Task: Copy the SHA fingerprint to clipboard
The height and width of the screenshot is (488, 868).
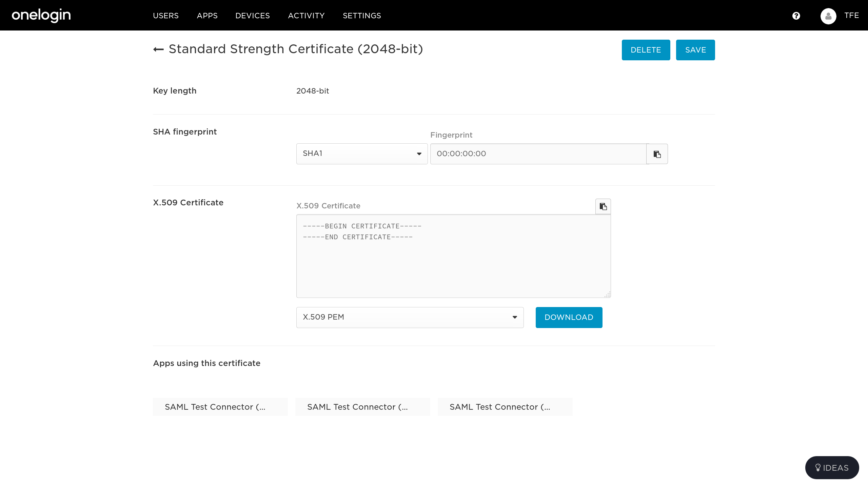Action: [657, 154]
